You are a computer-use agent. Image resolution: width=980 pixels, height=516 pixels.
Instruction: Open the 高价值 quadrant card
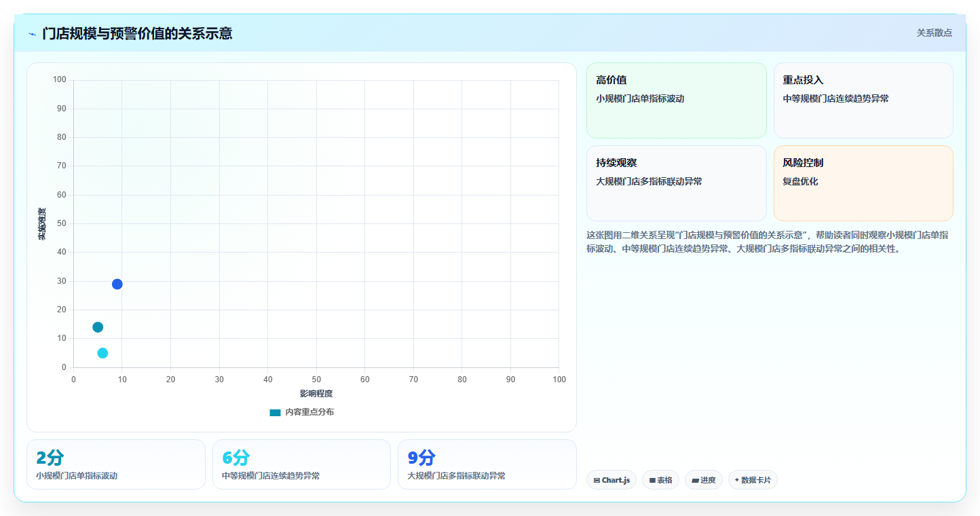676,100
